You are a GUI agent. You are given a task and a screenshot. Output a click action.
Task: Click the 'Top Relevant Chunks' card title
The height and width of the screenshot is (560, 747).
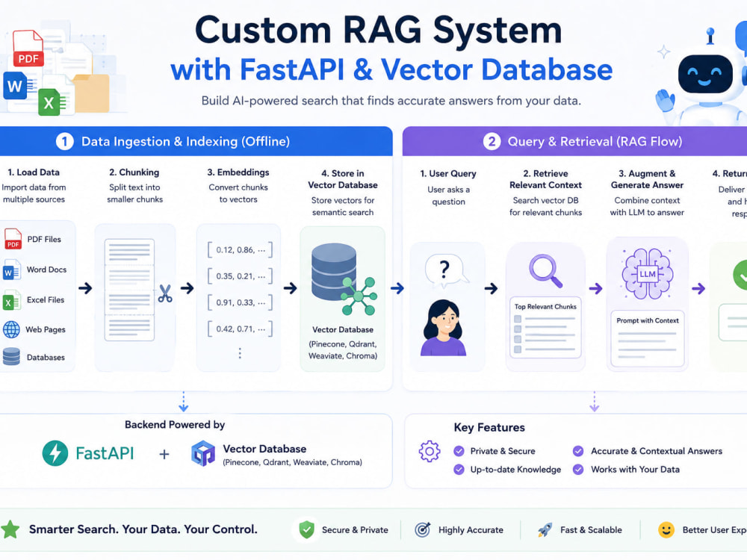(545, 307)
